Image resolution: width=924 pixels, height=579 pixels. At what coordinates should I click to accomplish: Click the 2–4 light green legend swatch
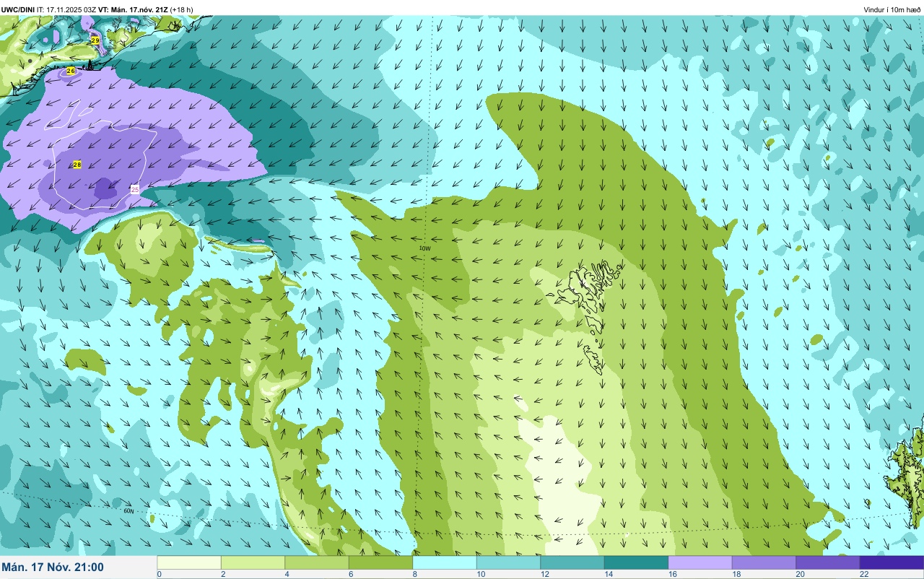253,562
